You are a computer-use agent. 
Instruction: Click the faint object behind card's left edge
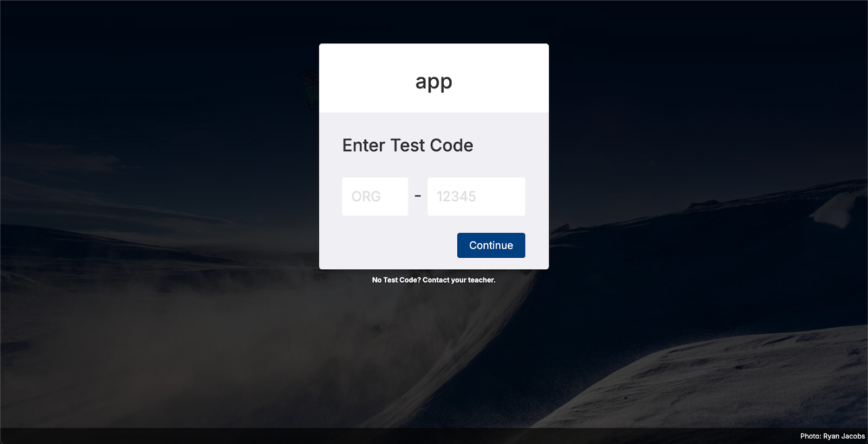(x=310, y=90)
